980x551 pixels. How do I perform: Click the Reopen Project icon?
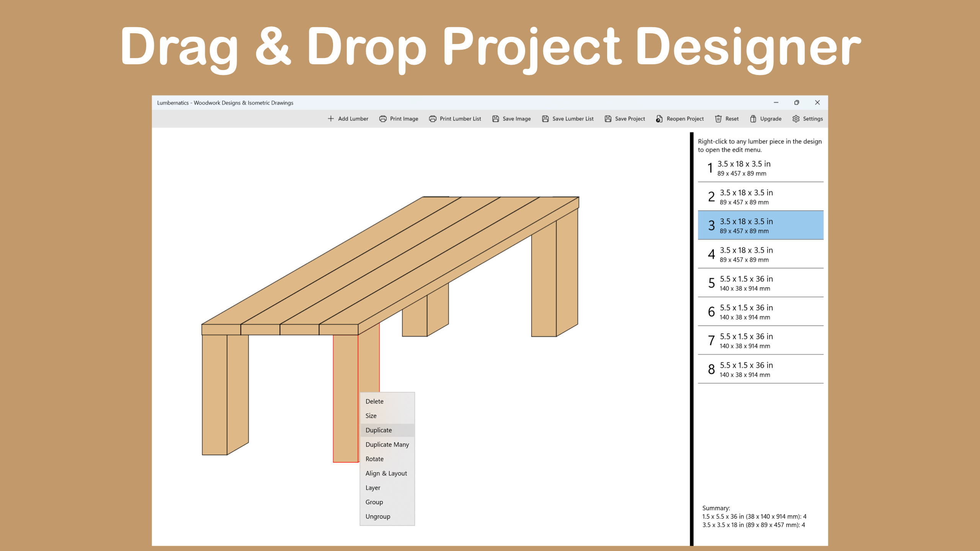pos(659,119)
